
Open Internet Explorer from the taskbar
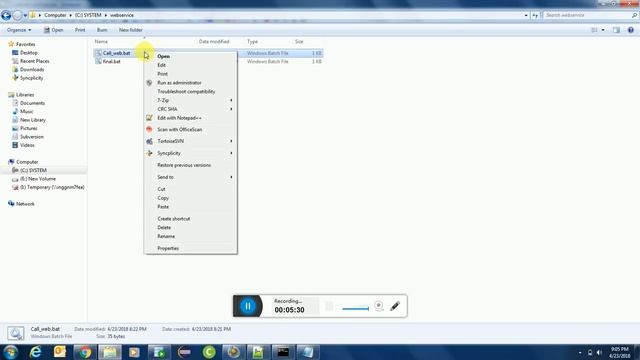(x=36, y=352)
